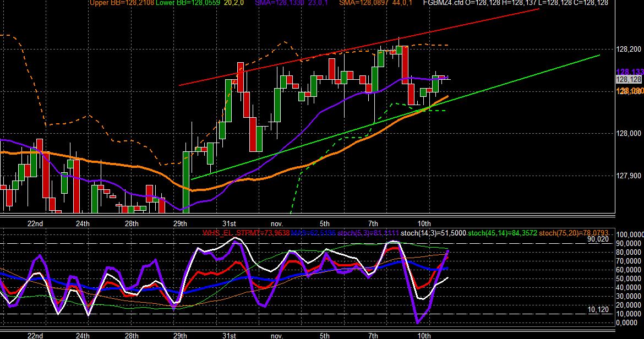This screenshot has width=644, height=339.
Task: Click the 10,120 oversold level label
Action: 598,309
